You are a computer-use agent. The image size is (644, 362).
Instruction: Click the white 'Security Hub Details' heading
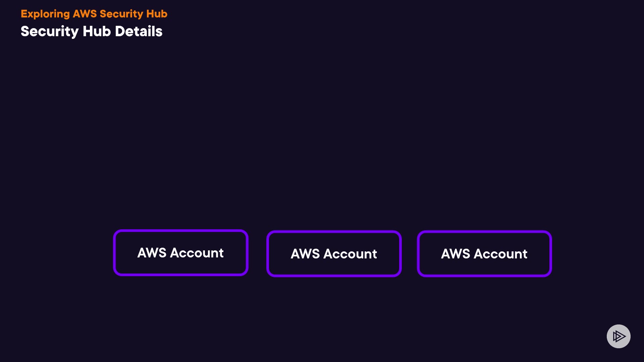(91, 31)
